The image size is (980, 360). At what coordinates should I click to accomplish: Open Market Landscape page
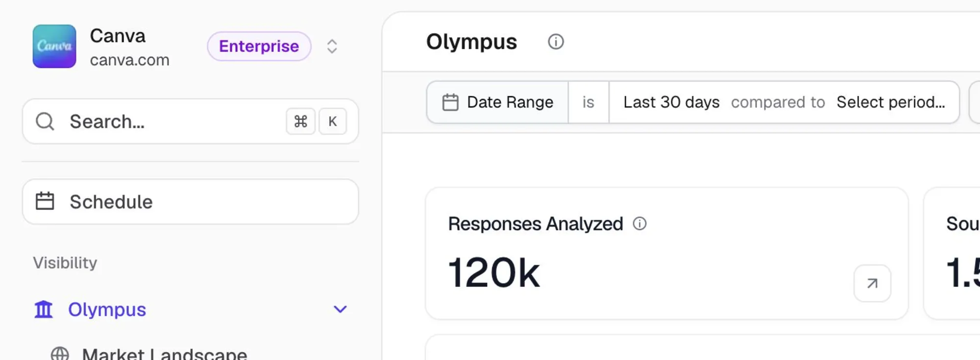(165, 354)
